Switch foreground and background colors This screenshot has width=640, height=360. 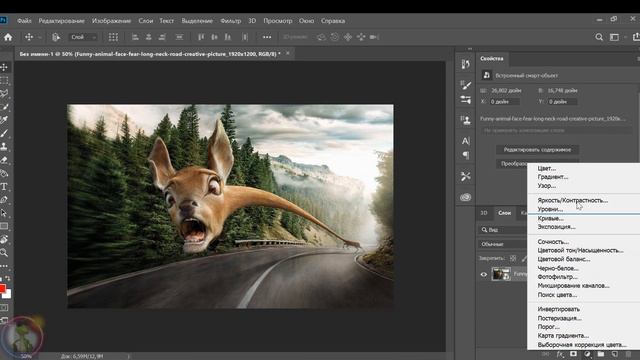point(8,279)
